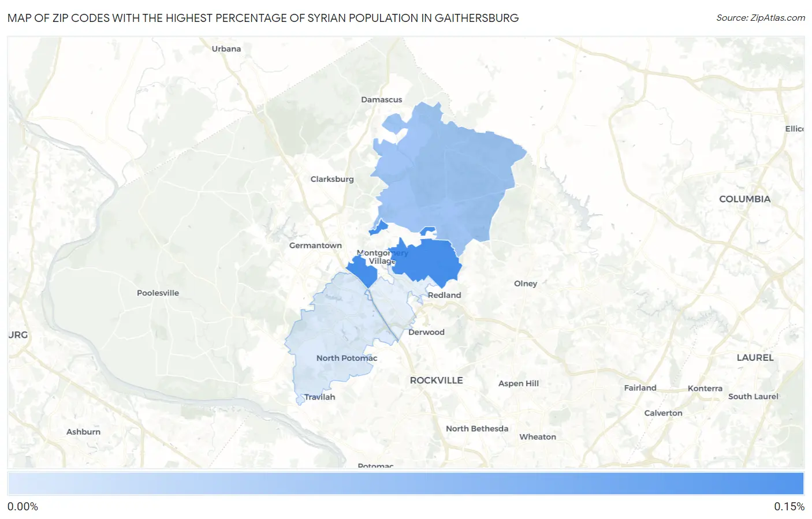
Task: Click the Montgomery Village label
Action: [x=382, y=257]
